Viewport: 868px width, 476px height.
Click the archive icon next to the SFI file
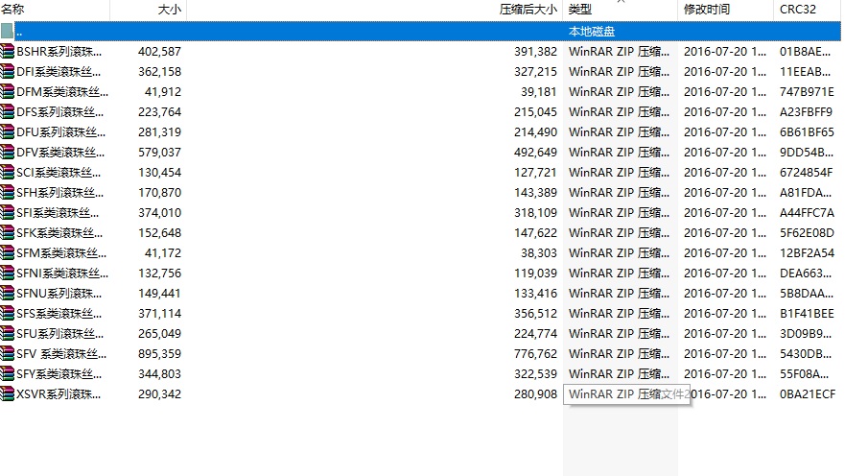8,213
